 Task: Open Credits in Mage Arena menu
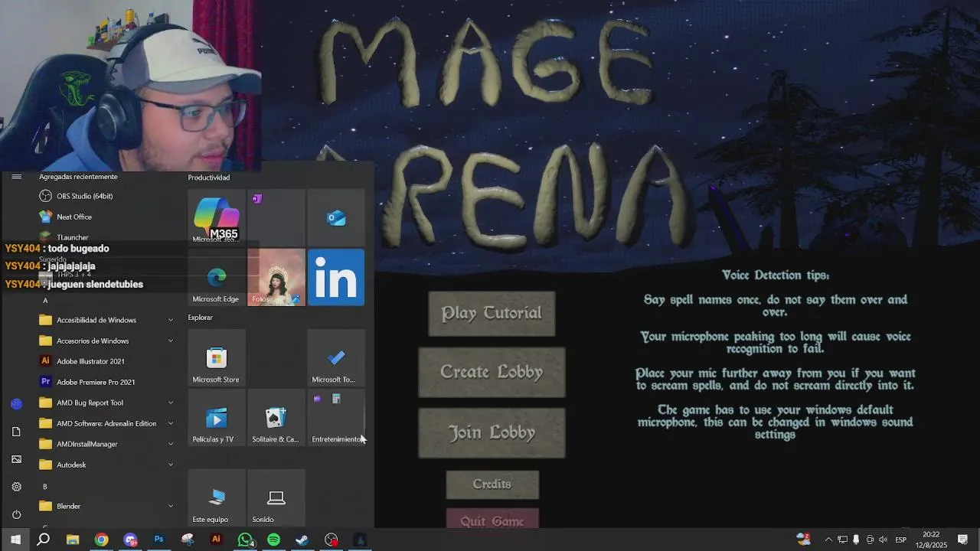pos(492,484)
